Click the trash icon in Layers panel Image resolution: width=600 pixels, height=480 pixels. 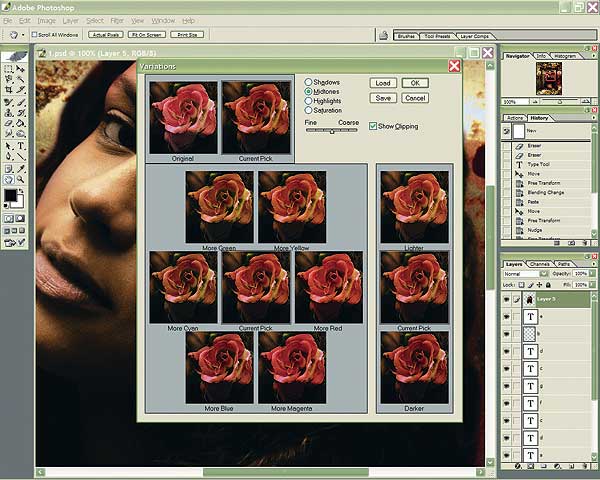[587, 466]
